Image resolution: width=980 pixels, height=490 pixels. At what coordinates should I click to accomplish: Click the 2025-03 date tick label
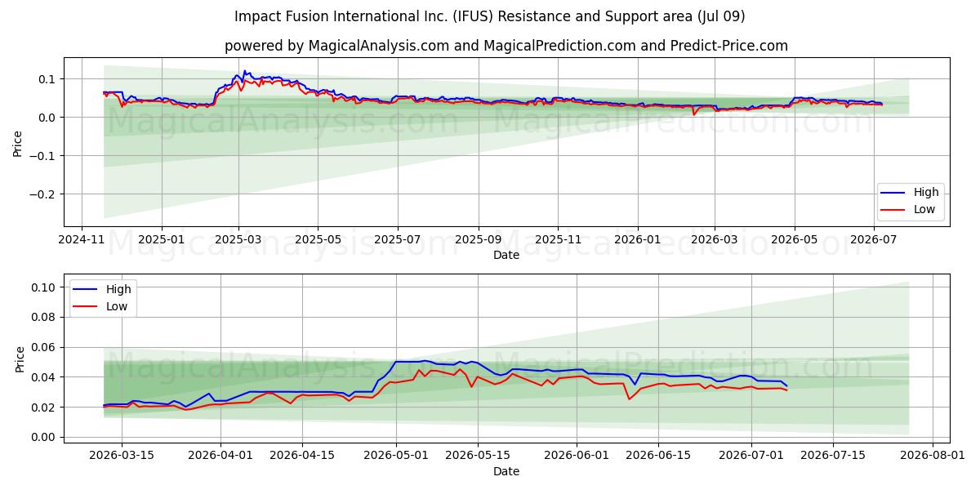click(x=238, y=240)
